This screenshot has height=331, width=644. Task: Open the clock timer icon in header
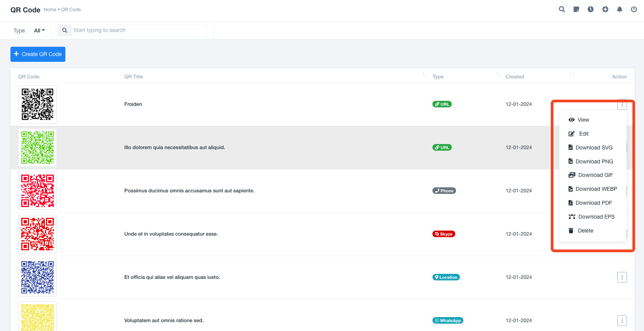(x=591, y=9)
